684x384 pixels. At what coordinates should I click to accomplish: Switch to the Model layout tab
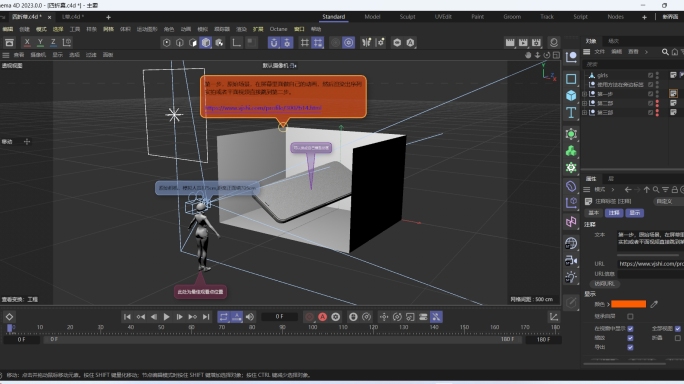click(x=372, y=17)
